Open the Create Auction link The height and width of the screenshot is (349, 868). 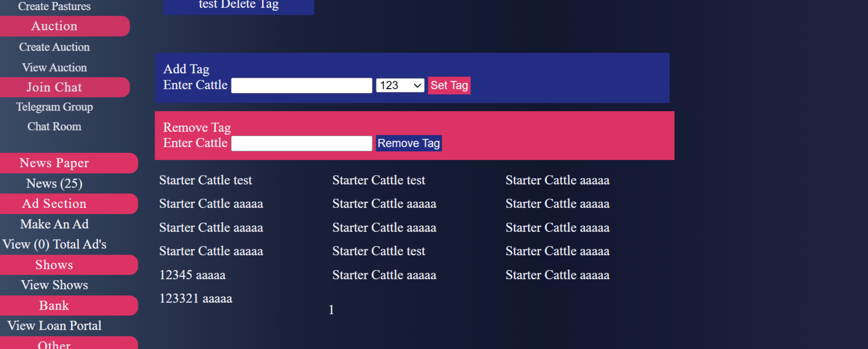[54, 47]
